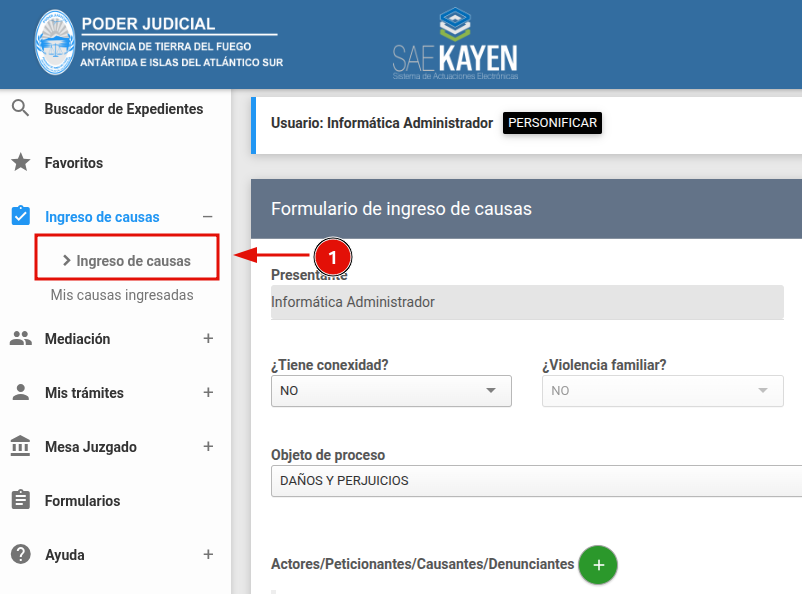This screenshot has width=802, height=594.
Task: Click the clipboard icon beside Formularios
Action: pyautogui.click(x=20, y=500)
